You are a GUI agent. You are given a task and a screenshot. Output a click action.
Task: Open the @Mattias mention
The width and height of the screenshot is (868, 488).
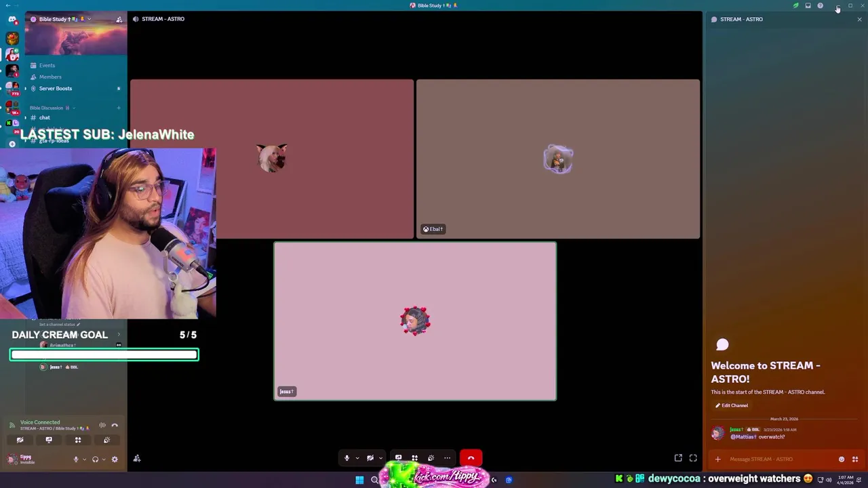coord(743,437)
